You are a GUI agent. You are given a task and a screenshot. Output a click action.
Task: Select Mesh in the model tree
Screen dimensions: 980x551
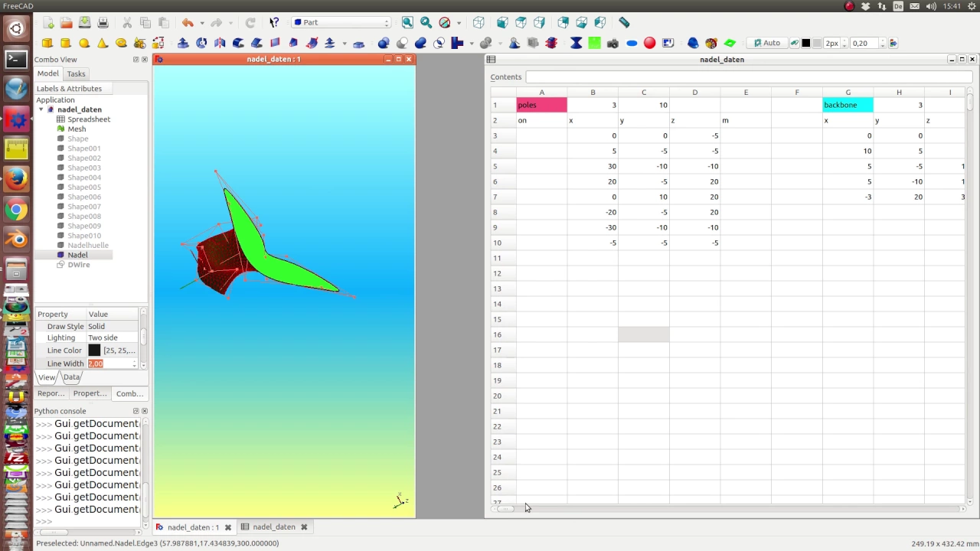tap(77, 129)
